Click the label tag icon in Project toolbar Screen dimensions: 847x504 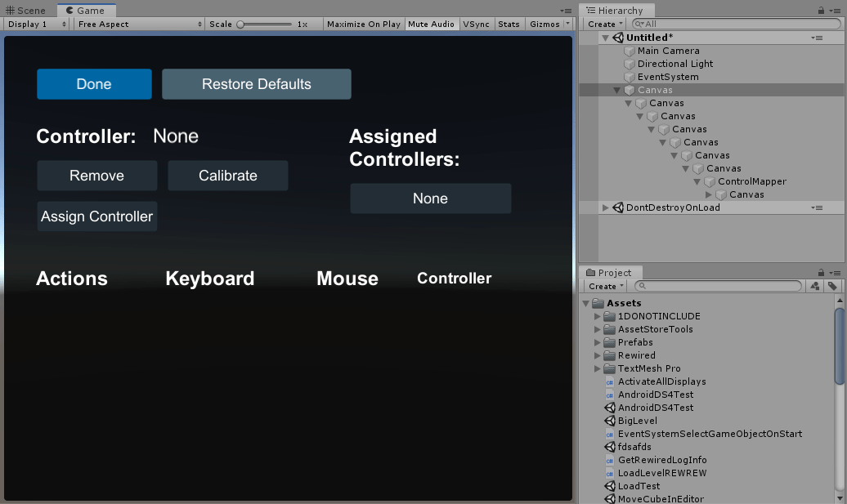pos(834,286)
